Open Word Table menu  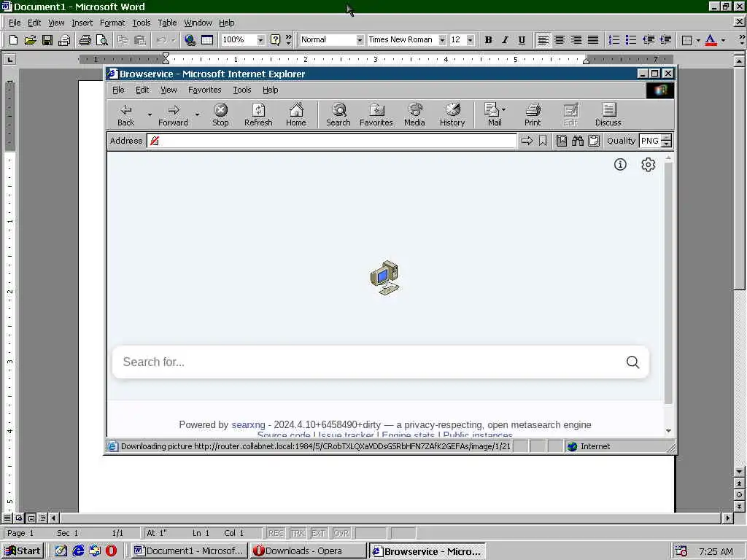tap(167, 23)
